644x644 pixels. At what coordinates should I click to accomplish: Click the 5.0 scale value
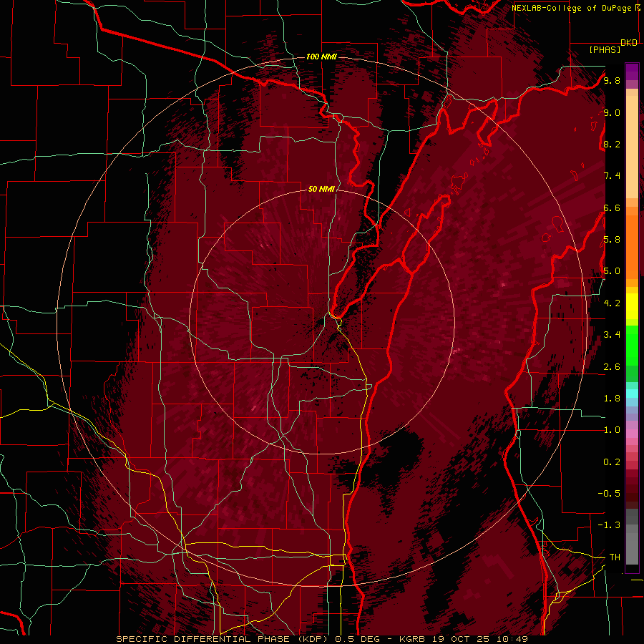(x=612, y=271)
